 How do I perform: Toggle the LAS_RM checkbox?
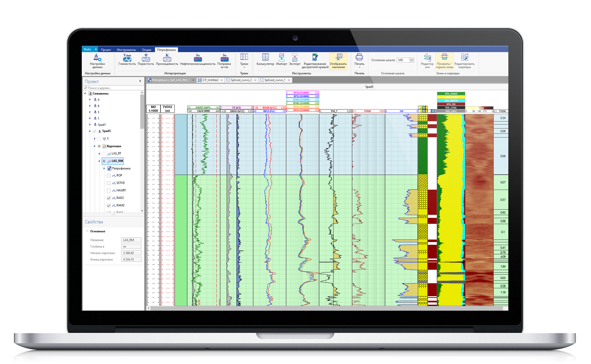point(104,161)
